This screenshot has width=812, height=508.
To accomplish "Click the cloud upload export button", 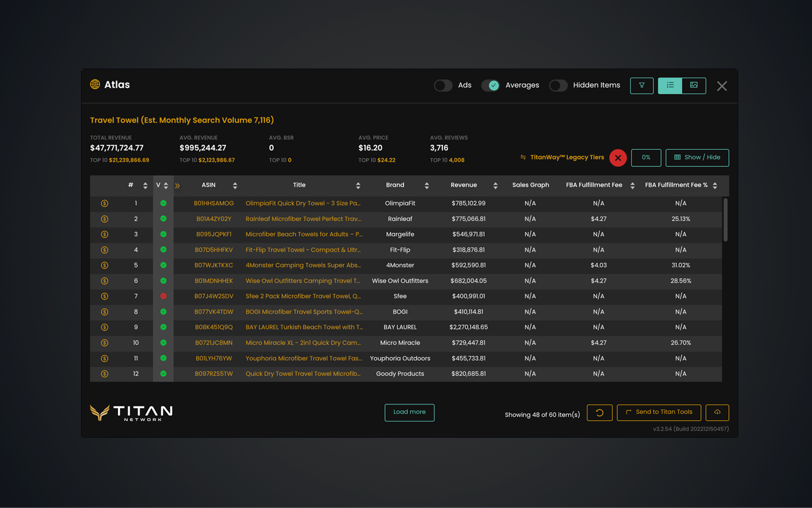I will pos(717,413).
